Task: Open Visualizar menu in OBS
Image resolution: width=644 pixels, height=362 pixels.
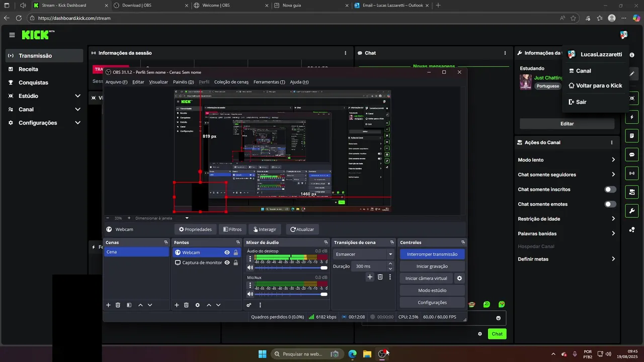Action: point(158,82)
